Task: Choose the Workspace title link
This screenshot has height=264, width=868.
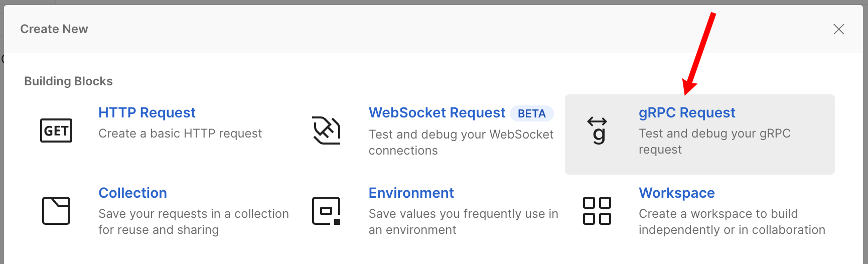Action: pyautogui.click(x=676, y=193)
